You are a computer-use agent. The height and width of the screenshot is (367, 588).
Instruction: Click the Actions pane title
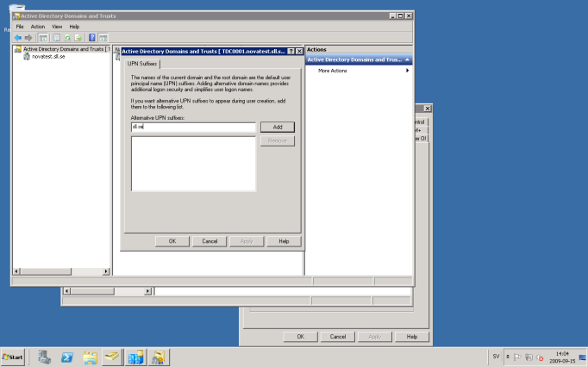point(316,49)
